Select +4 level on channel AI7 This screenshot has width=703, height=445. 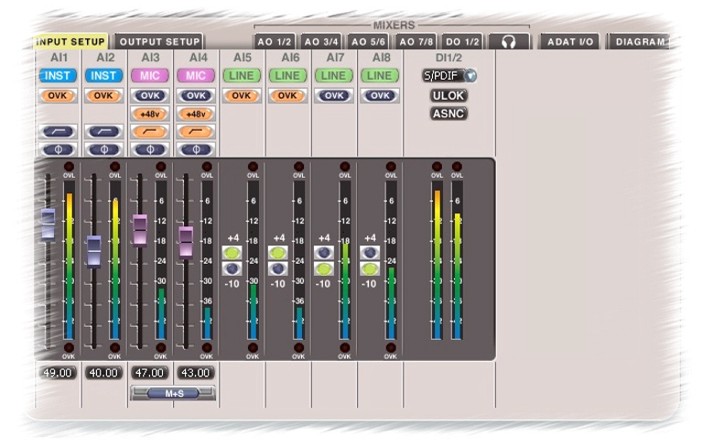tap(324, 253)
